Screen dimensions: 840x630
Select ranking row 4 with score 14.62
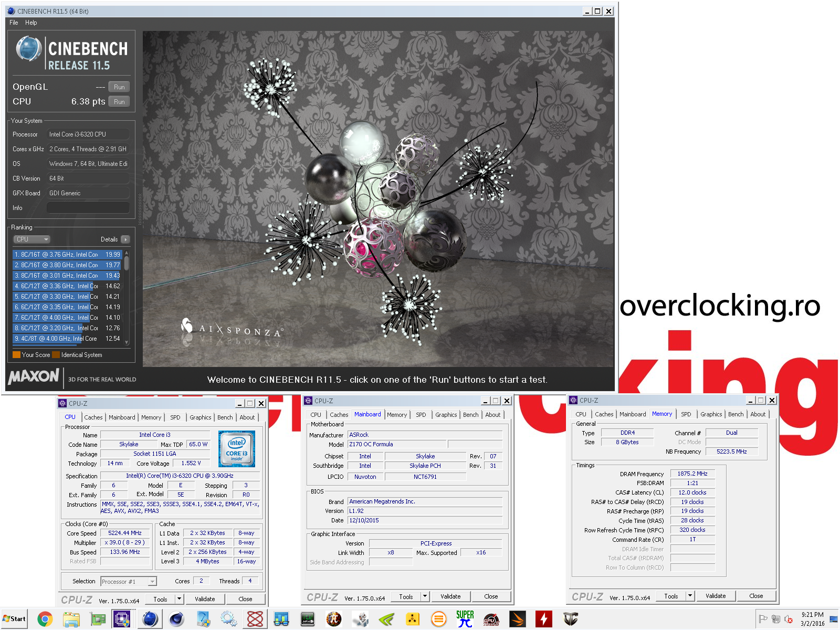67,286
